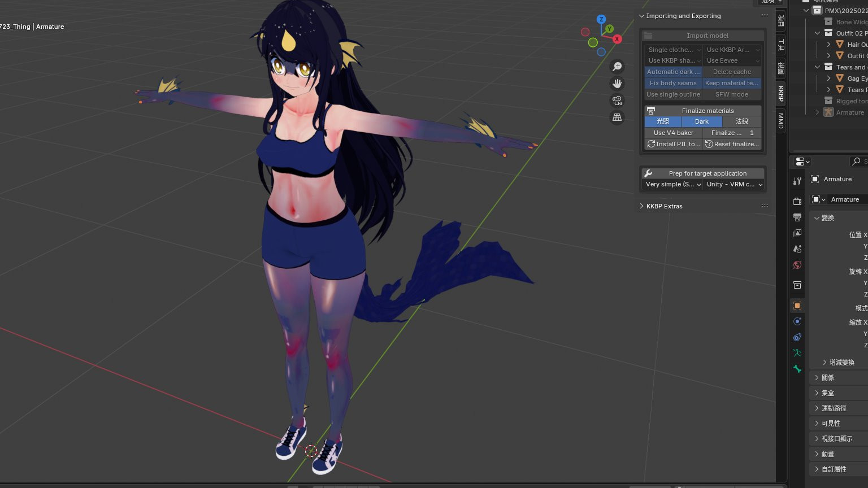This screenshot has width=868, height=488.
Task: Select the KKBP sidebar tab
Action: tap(781, 93)
